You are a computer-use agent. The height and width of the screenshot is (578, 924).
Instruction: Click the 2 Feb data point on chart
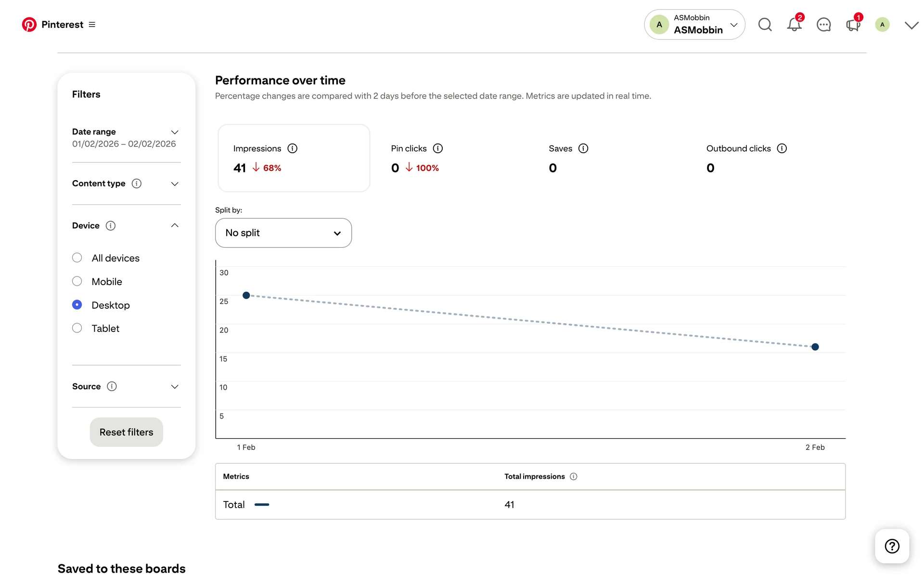click(x=815, y=347)
